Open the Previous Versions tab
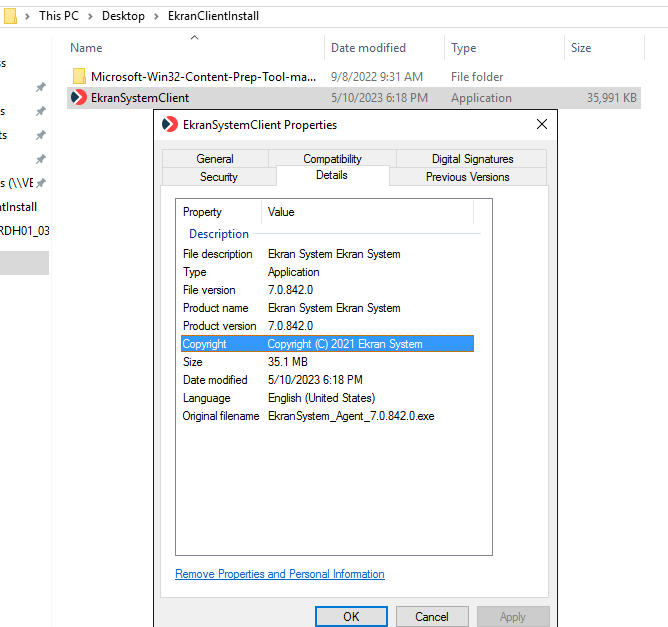 tap(467, 177)
